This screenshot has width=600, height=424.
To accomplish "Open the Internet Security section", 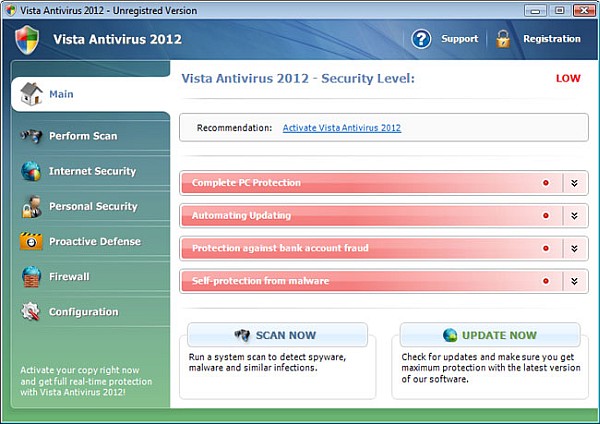I will pyautogui.click(x=92, y=171).
